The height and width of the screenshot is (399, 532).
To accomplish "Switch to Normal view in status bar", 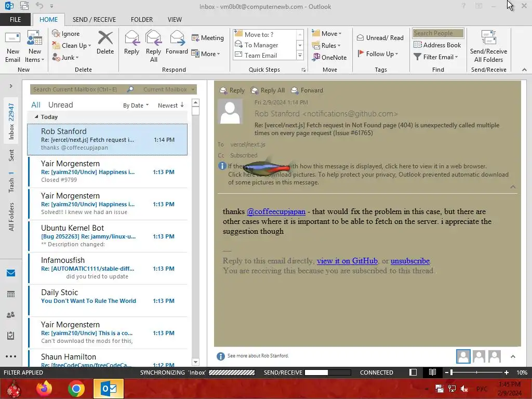I will pos(413,372).
